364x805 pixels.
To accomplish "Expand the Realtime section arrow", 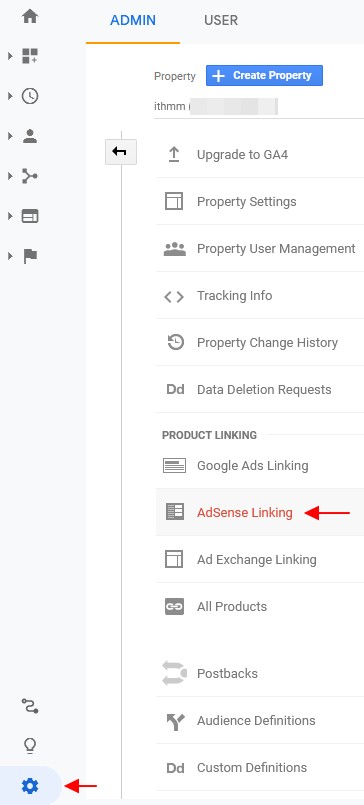I will pos(10,96).
